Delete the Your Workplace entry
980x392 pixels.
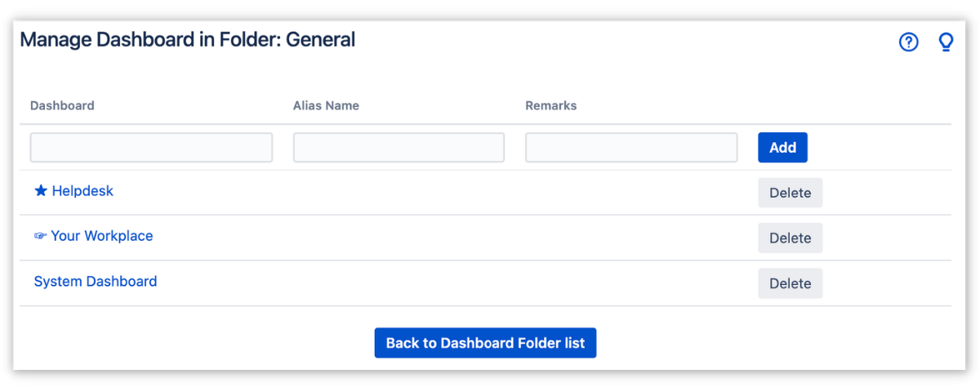pyautogui.click(x=790, y=238)
